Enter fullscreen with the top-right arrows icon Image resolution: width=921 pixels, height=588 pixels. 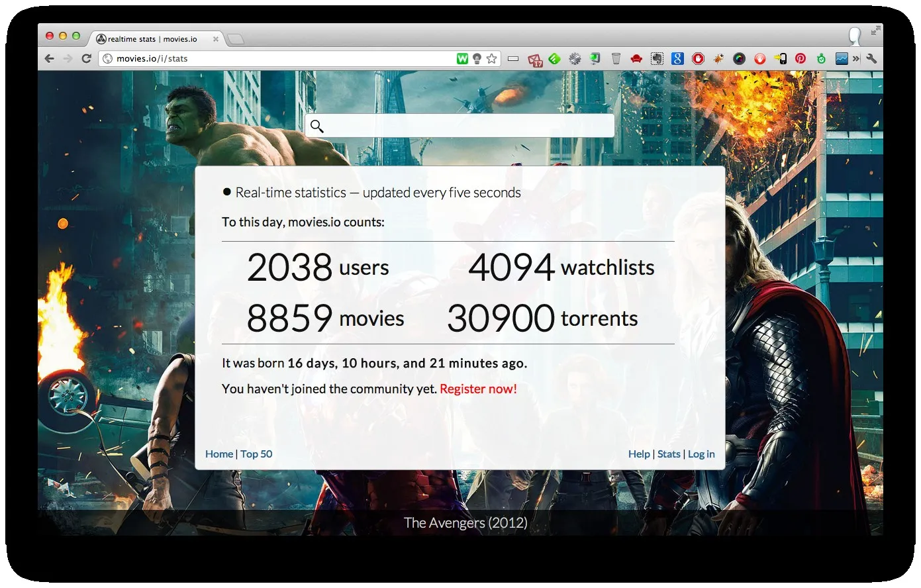[x=875, y=30]
